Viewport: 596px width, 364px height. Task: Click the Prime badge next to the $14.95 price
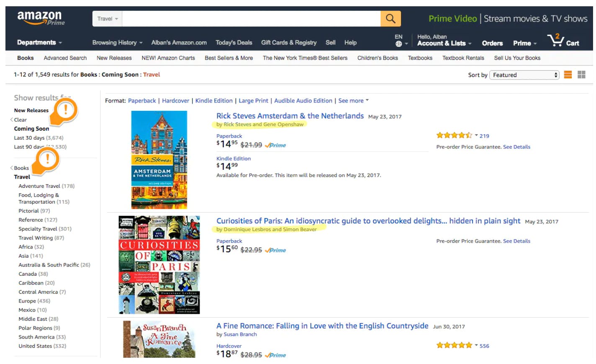[276, 145]
